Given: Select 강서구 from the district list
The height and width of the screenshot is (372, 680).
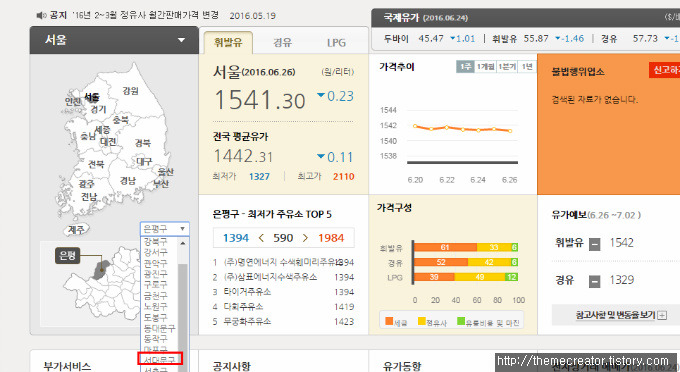Looking at the screenshot, I should point(155,252).
